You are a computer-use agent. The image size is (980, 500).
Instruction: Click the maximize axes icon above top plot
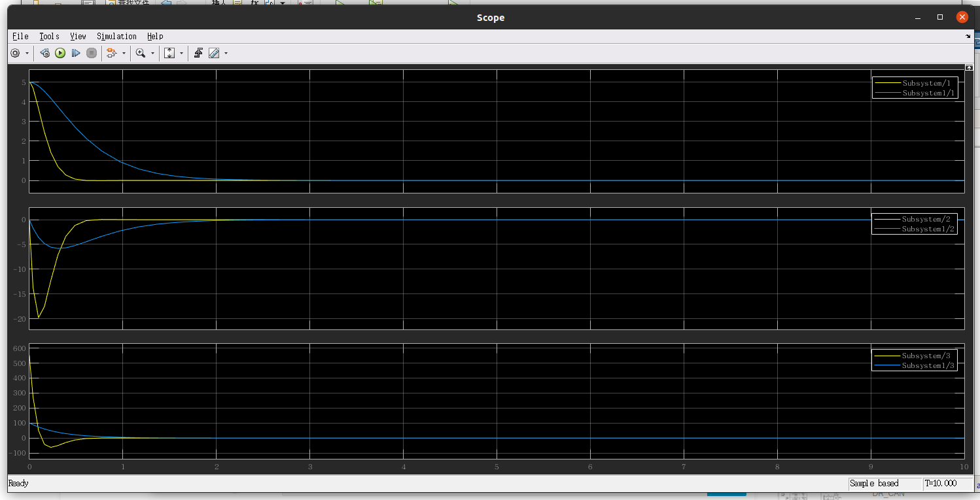pos(969,67)
